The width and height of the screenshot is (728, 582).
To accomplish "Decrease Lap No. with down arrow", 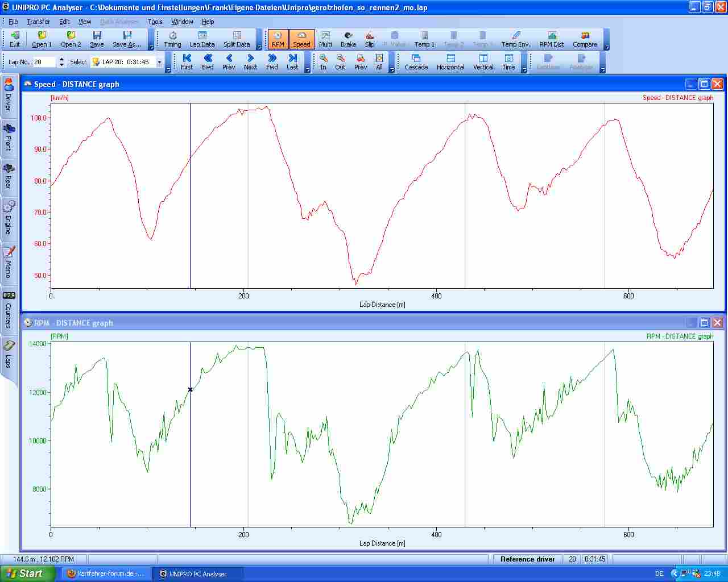I will [x=62, y=65].
